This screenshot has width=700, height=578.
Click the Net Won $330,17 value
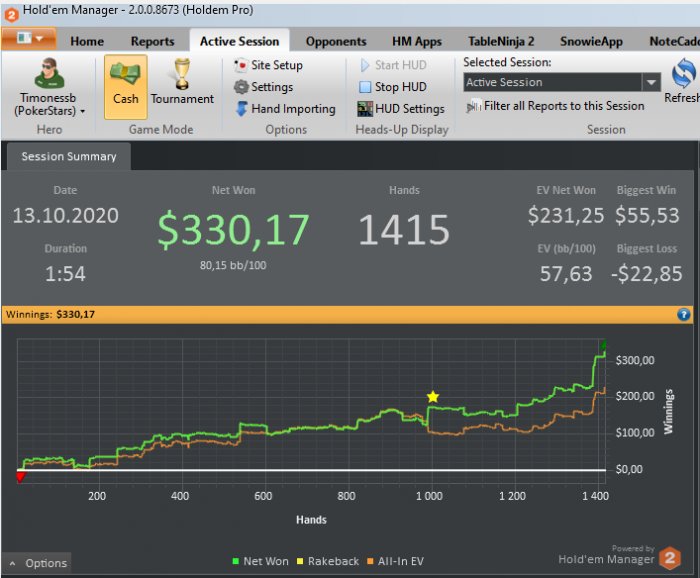click(233, 229)
